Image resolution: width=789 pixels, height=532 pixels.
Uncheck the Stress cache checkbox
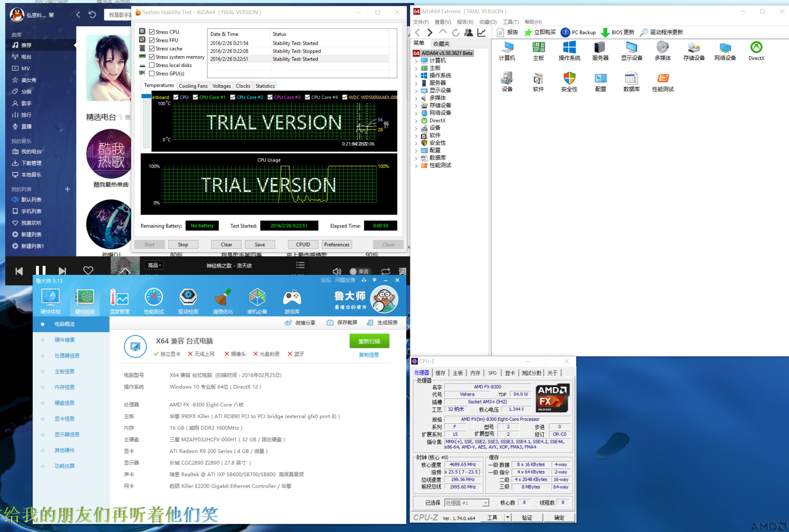(x=152, y=48)
